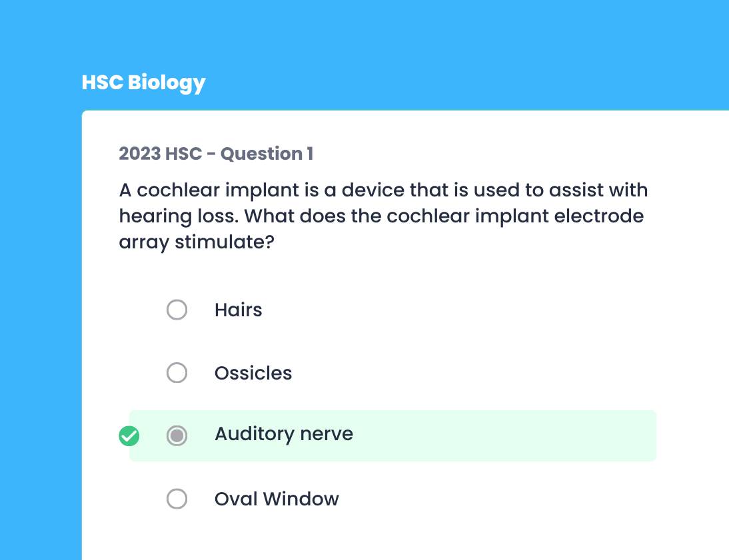This screenshot has width=729, height=560.
Task: Select the Ossicles radio button
Action: point(177,373)
